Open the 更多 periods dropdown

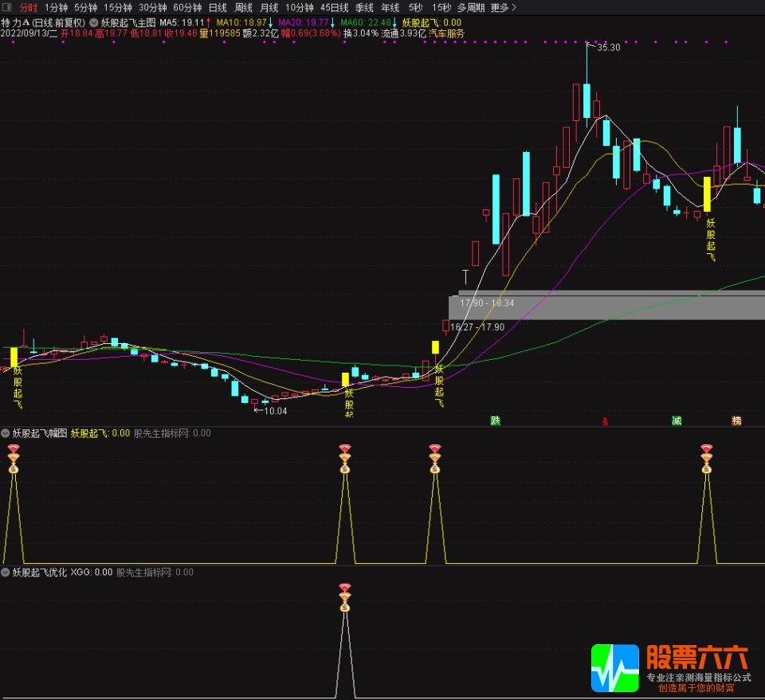tap(500, 6)
